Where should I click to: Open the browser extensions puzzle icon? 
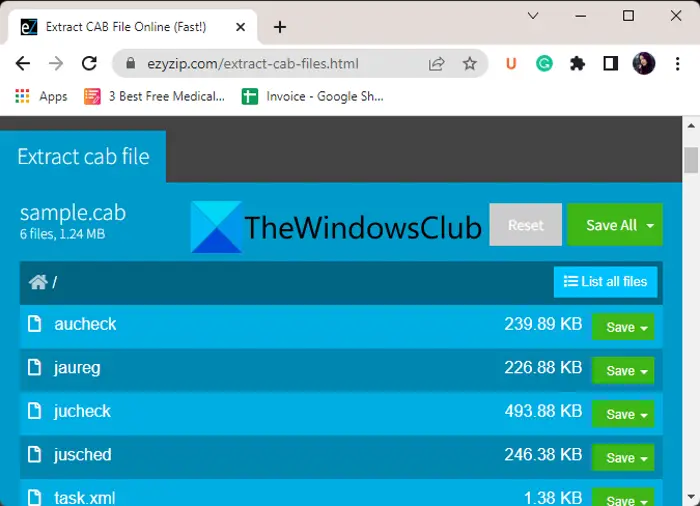[x=577, y=64]
